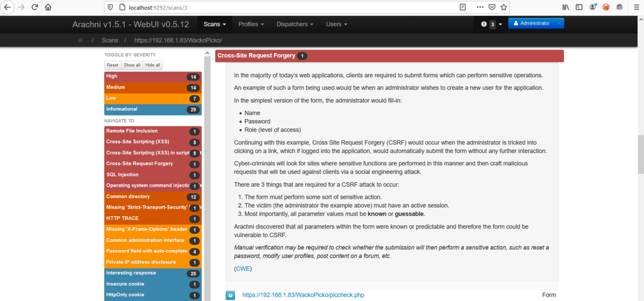Toggle Medium severity issues
644x301 pixels.
click(x=153, y=87)
